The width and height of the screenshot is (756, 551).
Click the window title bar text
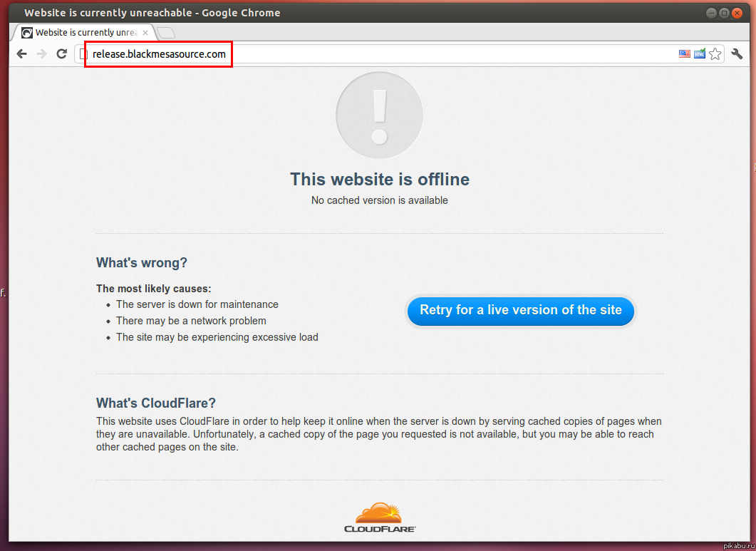152,13
